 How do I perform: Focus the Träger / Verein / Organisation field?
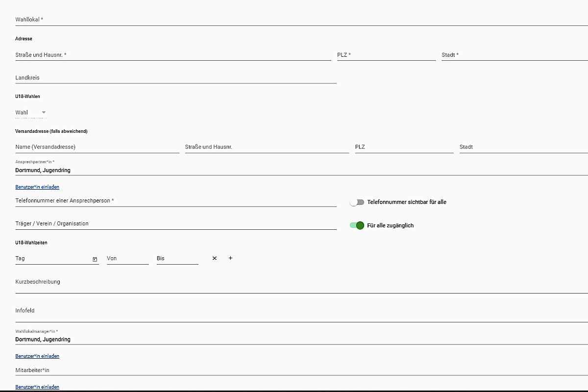pos(175,224)
